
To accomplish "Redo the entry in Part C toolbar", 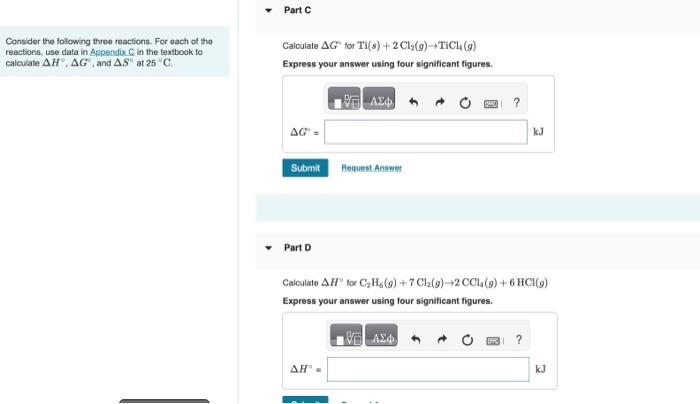I will point(440,103).
